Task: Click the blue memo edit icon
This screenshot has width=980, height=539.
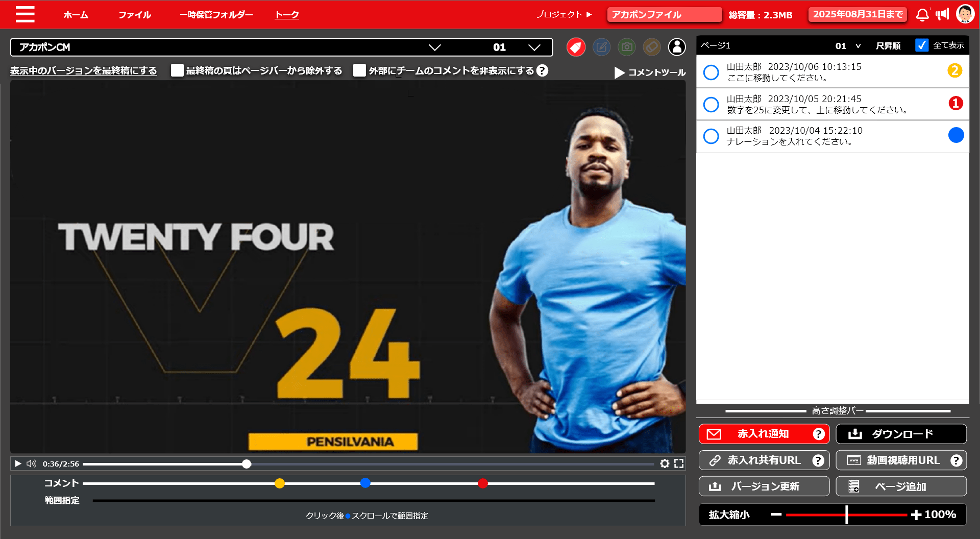Action: (601, 47)
